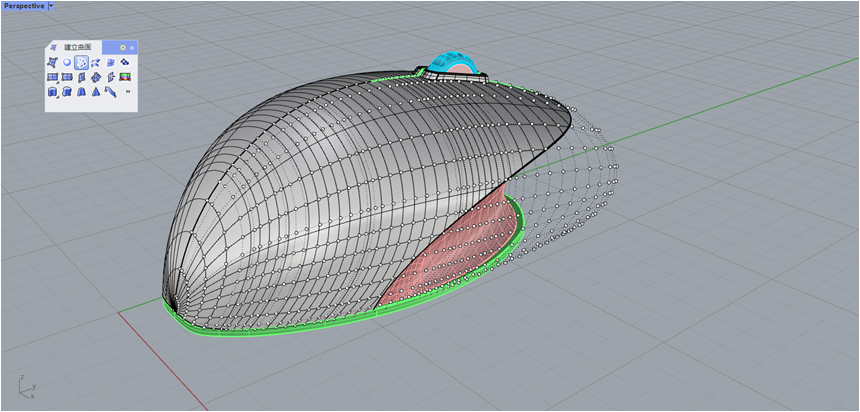Select the highlighted network-of-curves surface tool
Image resolution: width=860 pixels, height=412 pixels.
[81, 62]
